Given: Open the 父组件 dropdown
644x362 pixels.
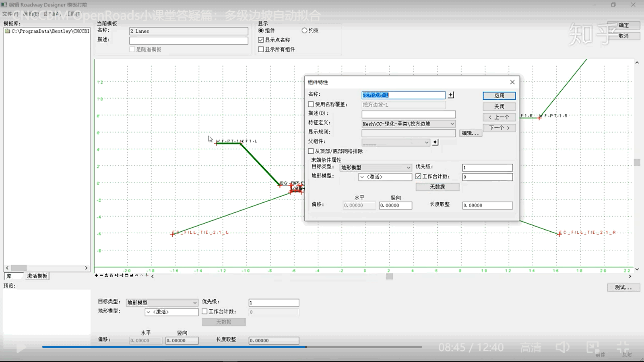Looking at the screenshot, I should 396,142.
